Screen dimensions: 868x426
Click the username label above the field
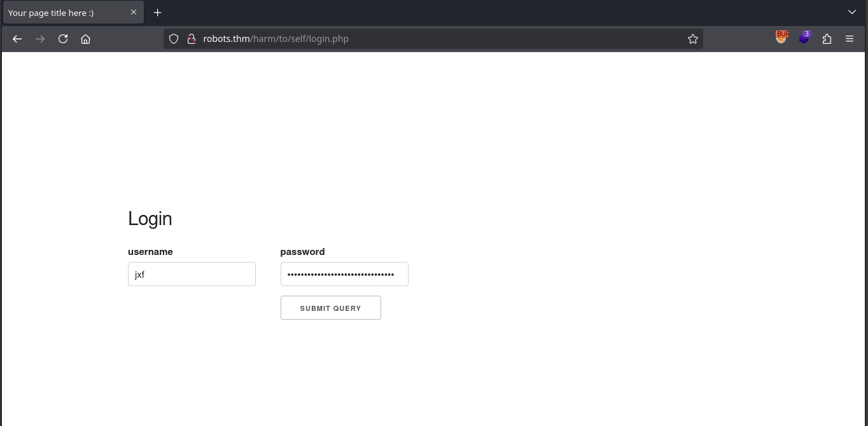(150, 252)
